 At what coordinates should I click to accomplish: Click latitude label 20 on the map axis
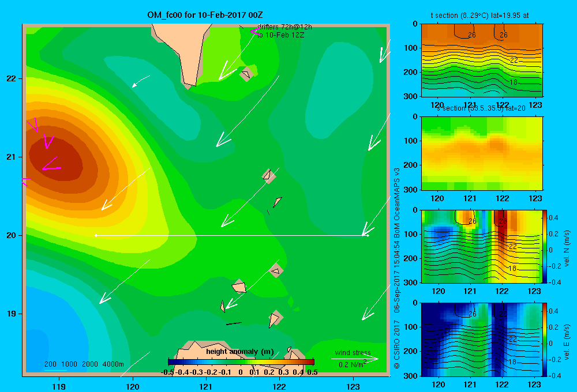(12, 235)
